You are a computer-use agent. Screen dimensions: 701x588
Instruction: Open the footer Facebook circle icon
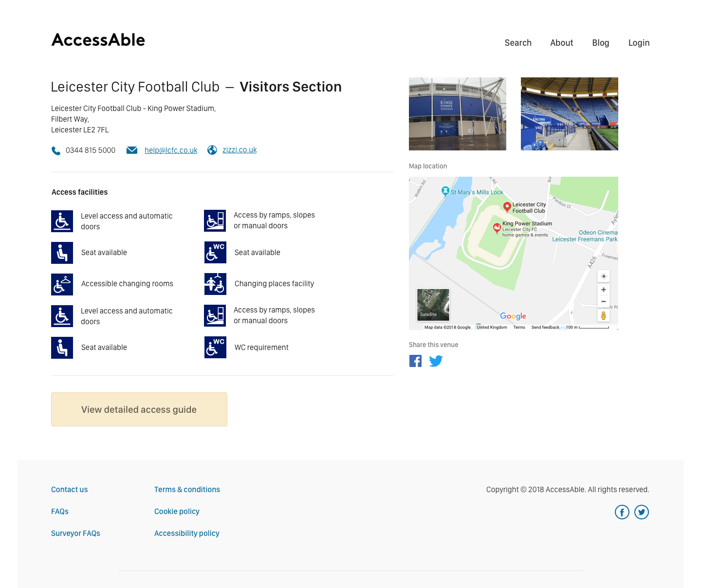pyautogui.click(x=622, y=512)
